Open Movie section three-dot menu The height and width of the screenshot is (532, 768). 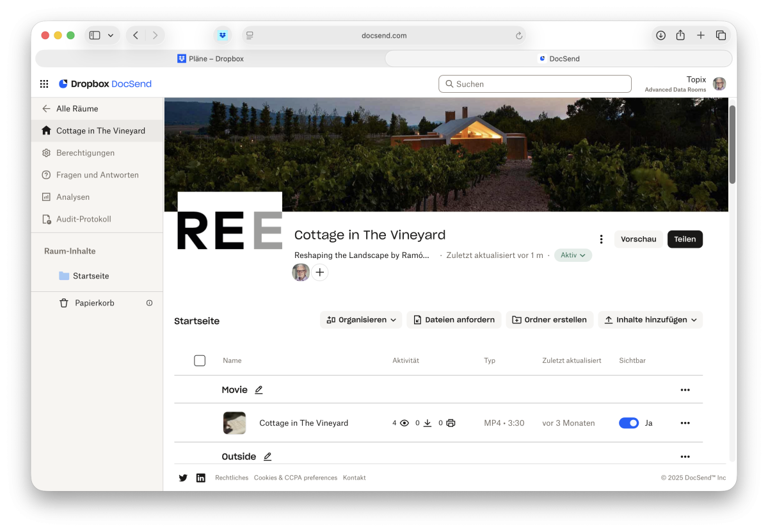[685, 390]
